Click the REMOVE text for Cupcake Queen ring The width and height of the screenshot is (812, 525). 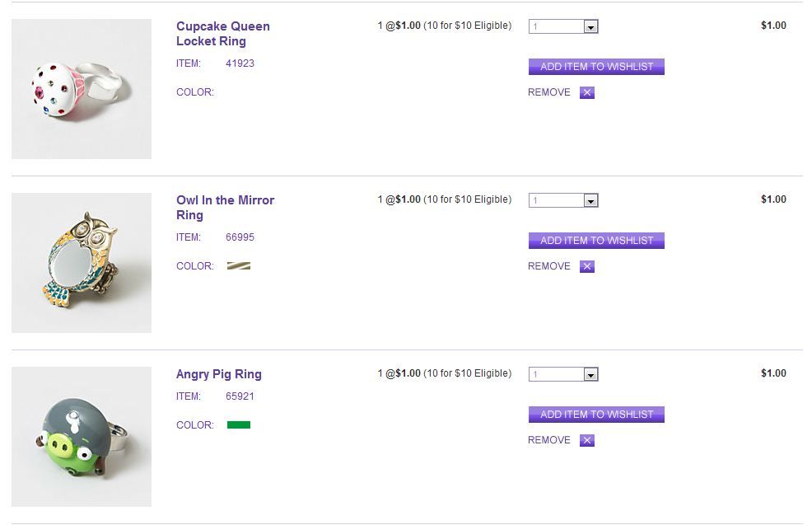(x=549, y=92)
